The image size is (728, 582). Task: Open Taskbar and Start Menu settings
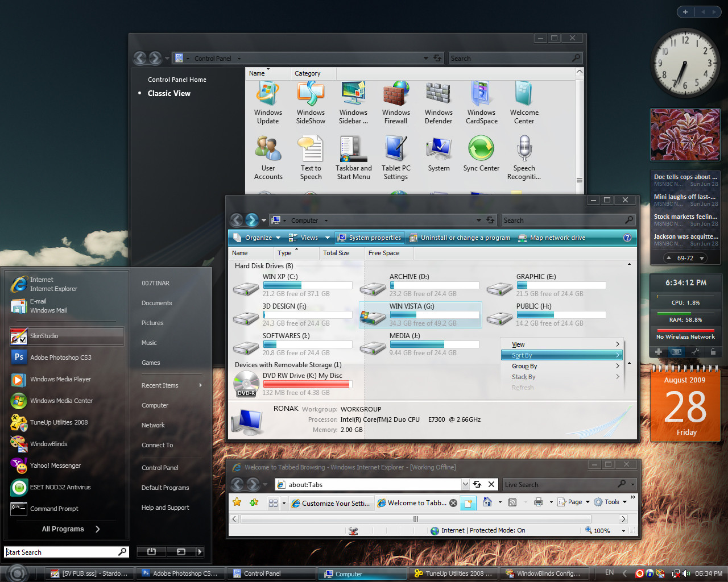pos(353,158)
